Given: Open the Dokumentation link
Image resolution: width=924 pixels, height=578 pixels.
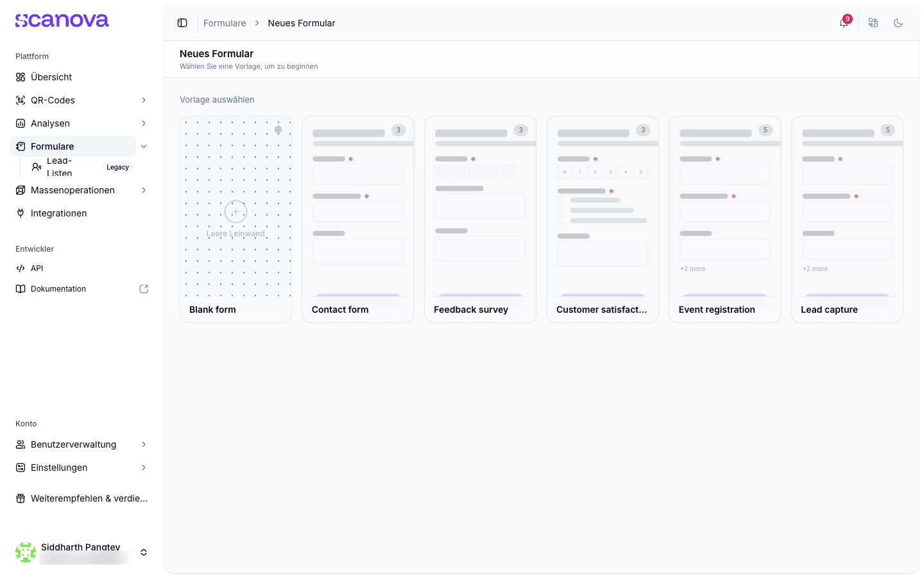Looking at the screenshot, I should (x=82, y=289).
